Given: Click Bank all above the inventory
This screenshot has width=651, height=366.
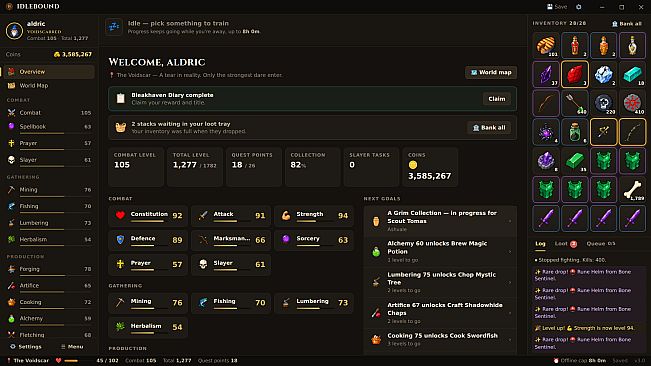Looking at the screenshot, I should 627,24.
